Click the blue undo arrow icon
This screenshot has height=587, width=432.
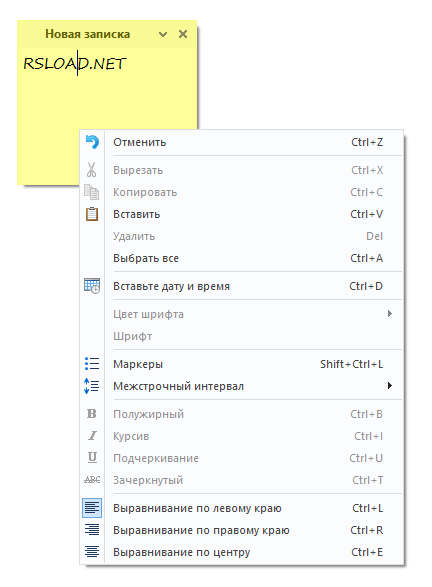click(92, 142)
